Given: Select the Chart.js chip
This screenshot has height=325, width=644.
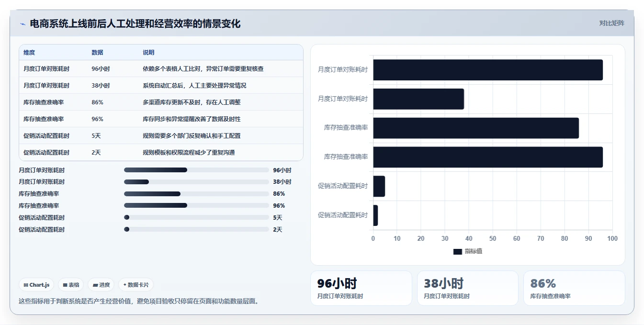Looking at the screenshot, I should click(x=36, y=285).
